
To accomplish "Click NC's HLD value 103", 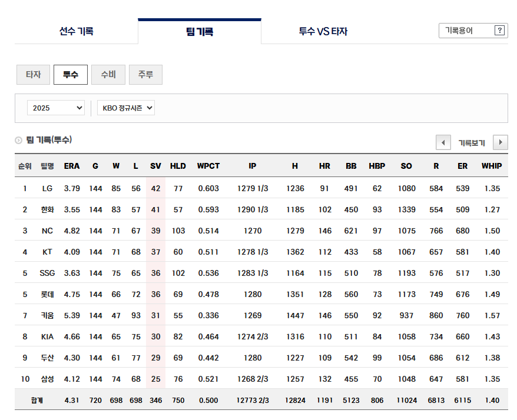I will click(178, 231).
